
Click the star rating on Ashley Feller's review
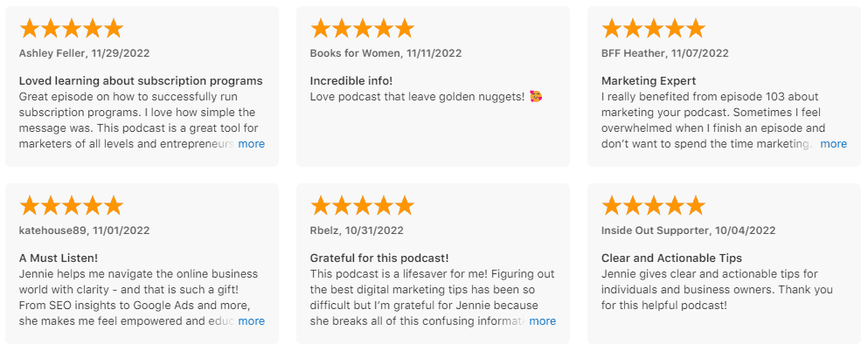click(x=71, y=28)
